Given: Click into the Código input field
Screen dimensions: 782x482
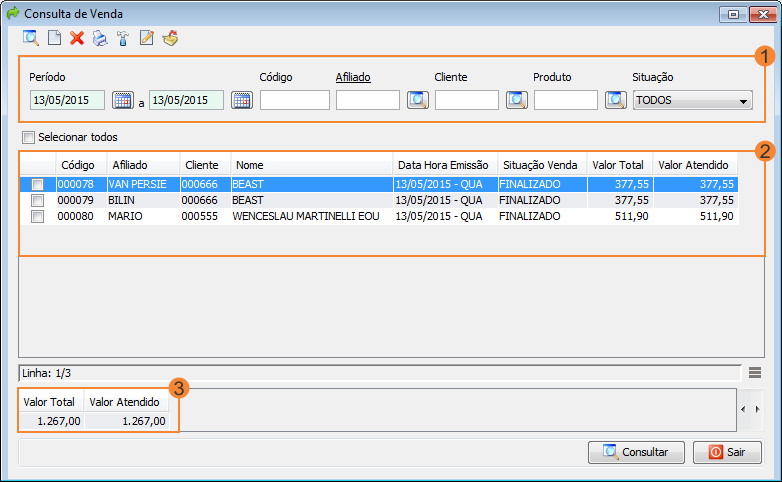Looking at the screenshot, I should coord(294,100).
